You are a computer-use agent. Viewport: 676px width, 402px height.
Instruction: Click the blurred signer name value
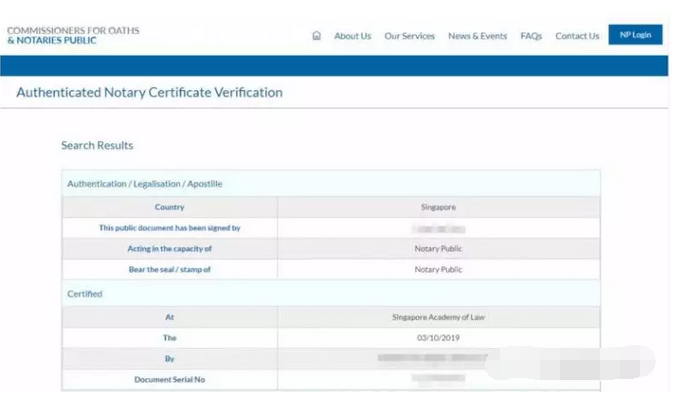tap(438, 229)
